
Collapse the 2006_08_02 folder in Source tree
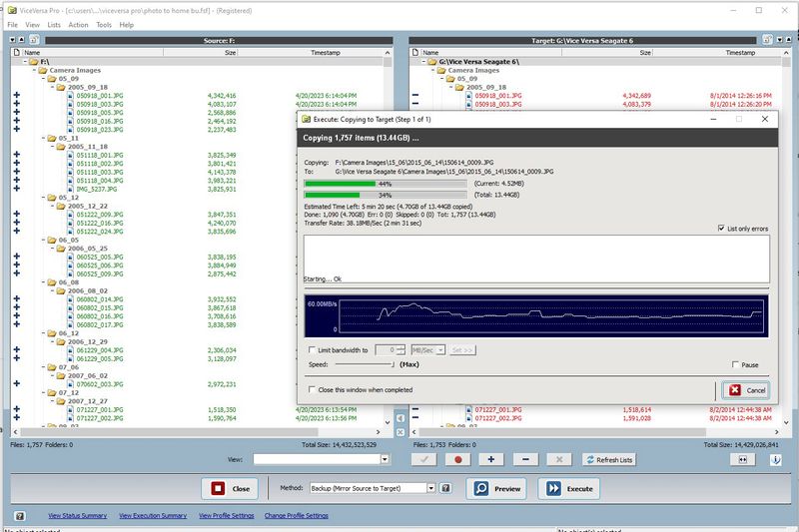(x=53, y=290)
